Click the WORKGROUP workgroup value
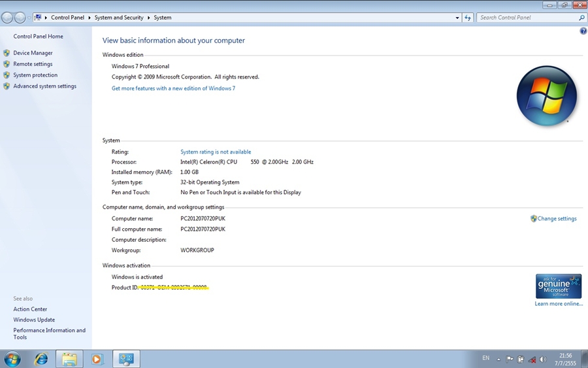Image resolution: width=588 pixels, height=368 pixels. (197, 250)
